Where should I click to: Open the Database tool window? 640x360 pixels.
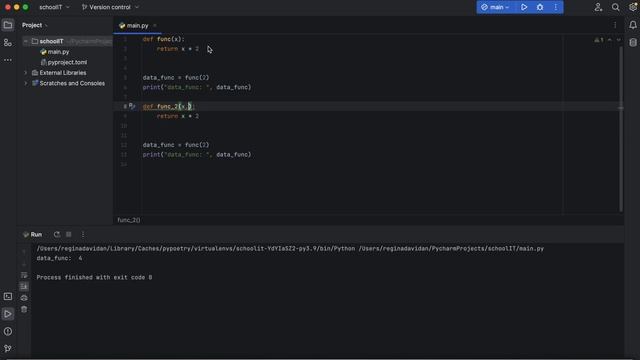point(633,42)
